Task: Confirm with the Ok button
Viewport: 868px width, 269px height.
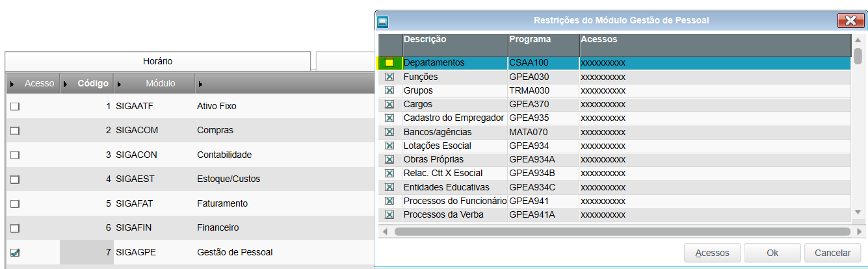Action: tap(772, 253)
